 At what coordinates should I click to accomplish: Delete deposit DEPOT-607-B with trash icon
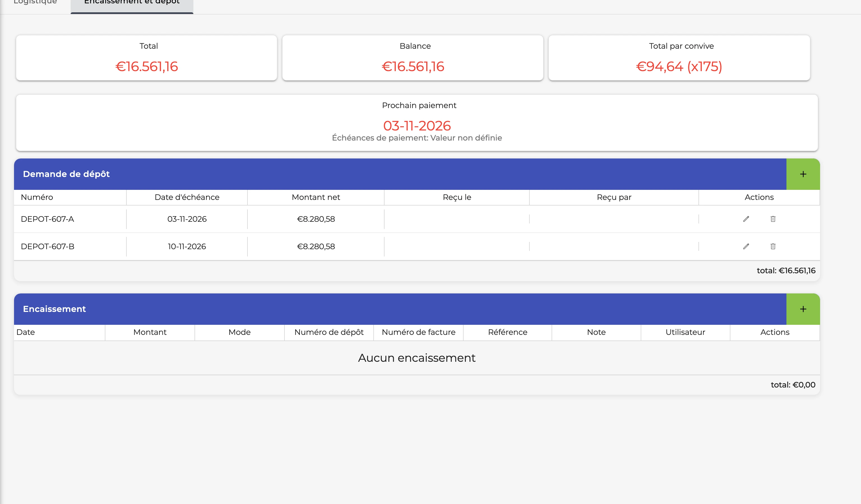click(x=773, y=246)
